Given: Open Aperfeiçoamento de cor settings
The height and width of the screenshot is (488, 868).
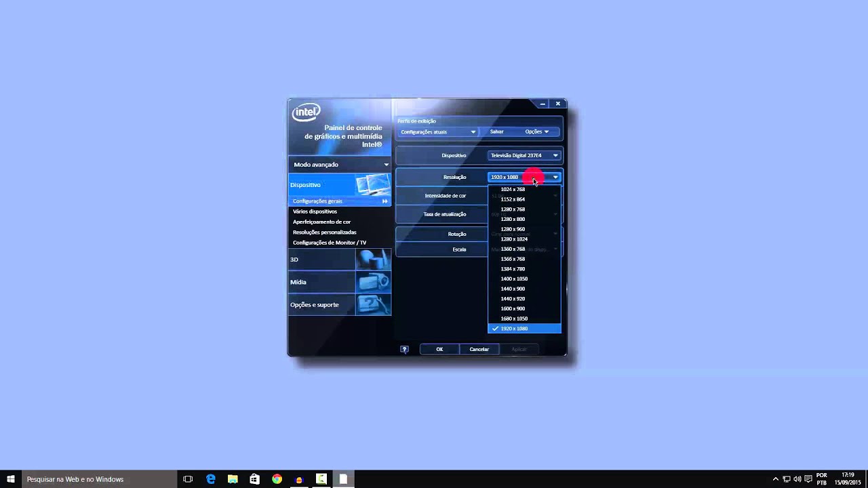Looking at the screenshot, I should (x=322, y=222).
